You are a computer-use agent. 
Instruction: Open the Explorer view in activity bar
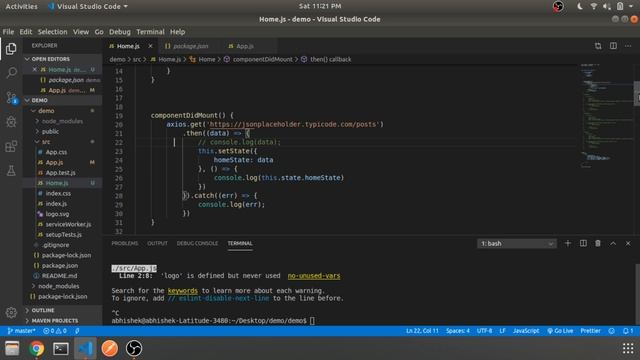pyautogui.click(x=11, y=49)
